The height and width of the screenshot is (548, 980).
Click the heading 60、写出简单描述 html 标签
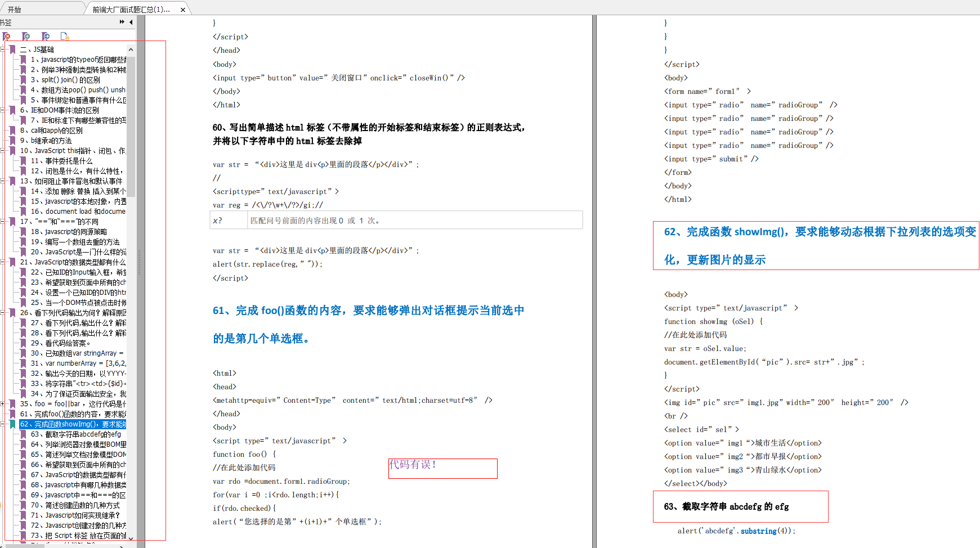point(369,134)
